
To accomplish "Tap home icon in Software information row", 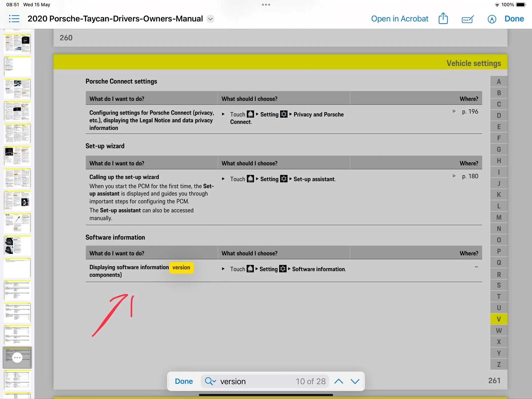I will (250, 269).
